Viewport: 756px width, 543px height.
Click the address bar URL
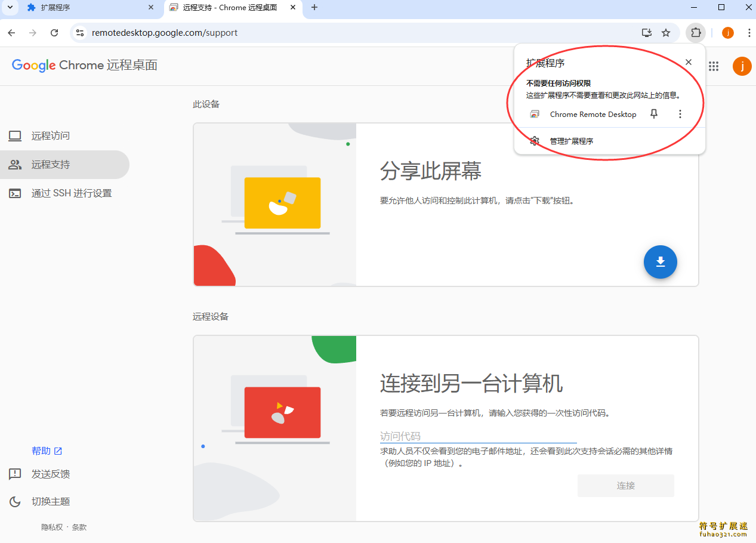point(165,33)
